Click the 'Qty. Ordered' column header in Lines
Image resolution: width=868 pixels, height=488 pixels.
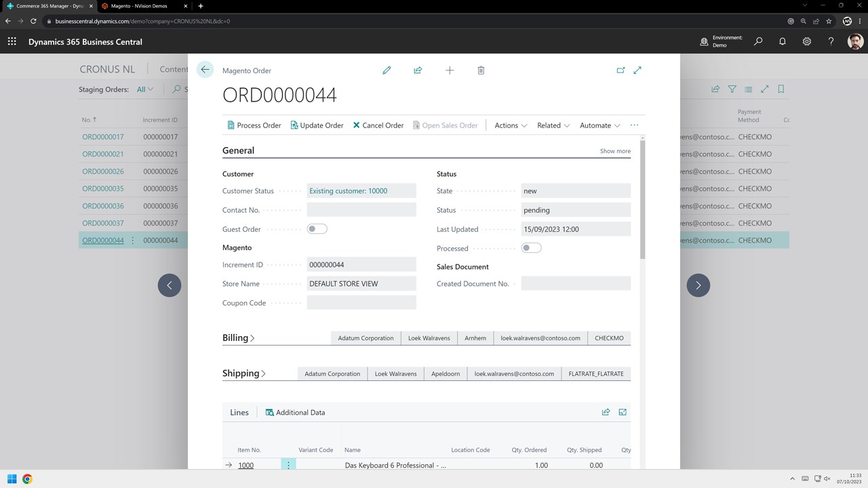529,450
